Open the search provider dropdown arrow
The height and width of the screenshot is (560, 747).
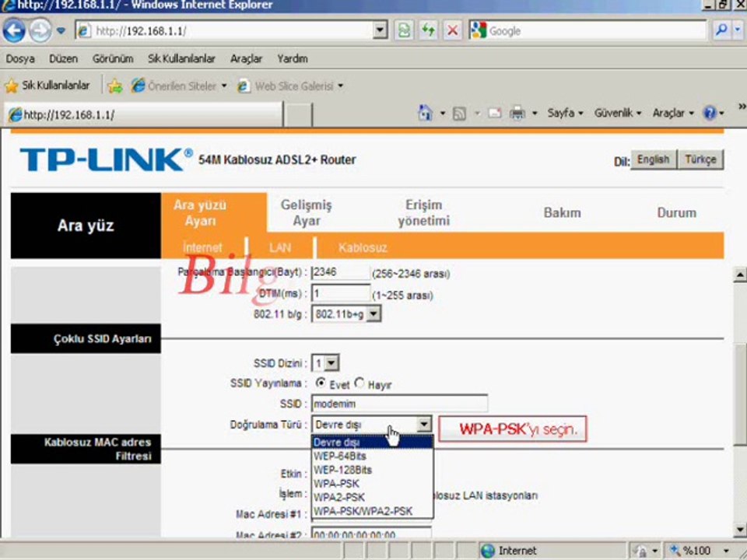tap(738, 30)
